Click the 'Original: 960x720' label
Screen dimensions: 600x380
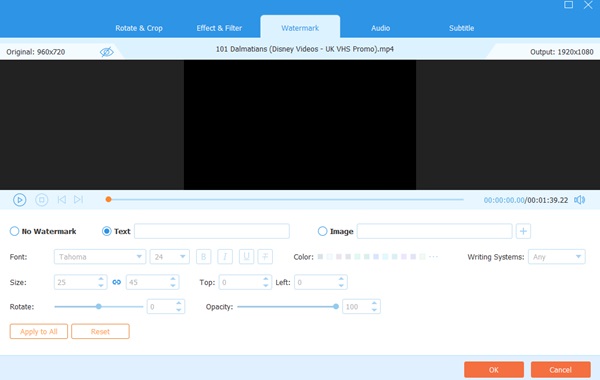[36, 52]
